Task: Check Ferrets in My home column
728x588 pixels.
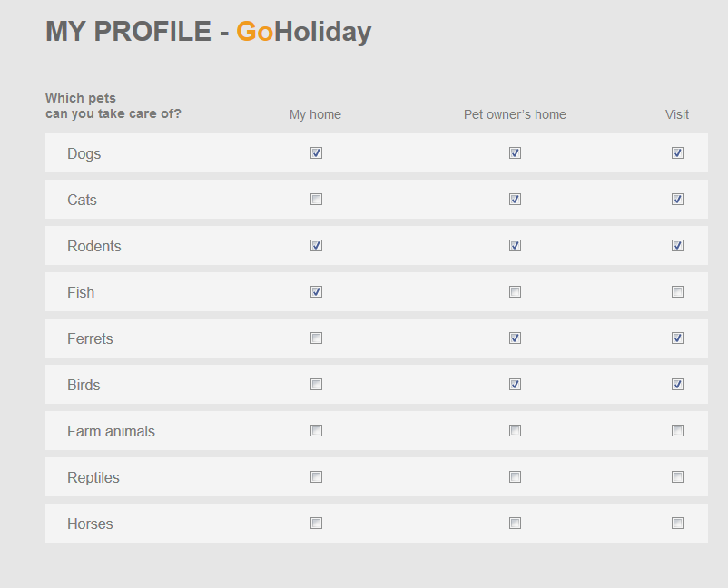Action: pyautogui.click(x=316, y=338)
